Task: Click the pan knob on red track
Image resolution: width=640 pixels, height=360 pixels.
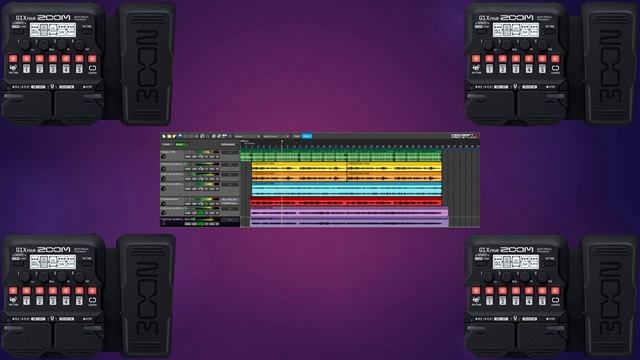Action: (x=163, y=204)
